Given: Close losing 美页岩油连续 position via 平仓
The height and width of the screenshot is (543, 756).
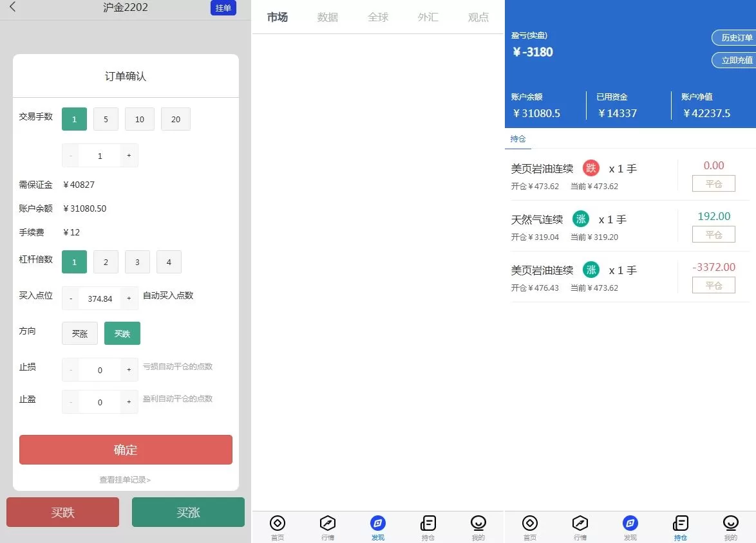Looking at the screenshot, I should pos(713,285).
